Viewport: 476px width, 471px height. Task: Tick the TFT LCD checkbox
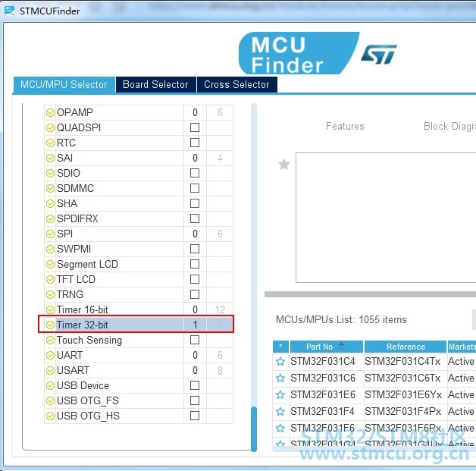[x=195, y=279]
